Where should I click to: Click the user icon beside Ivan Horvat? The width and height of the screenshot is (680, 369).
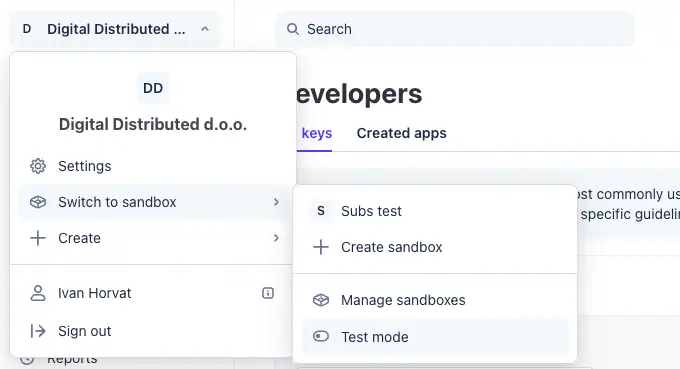point(38,293)
